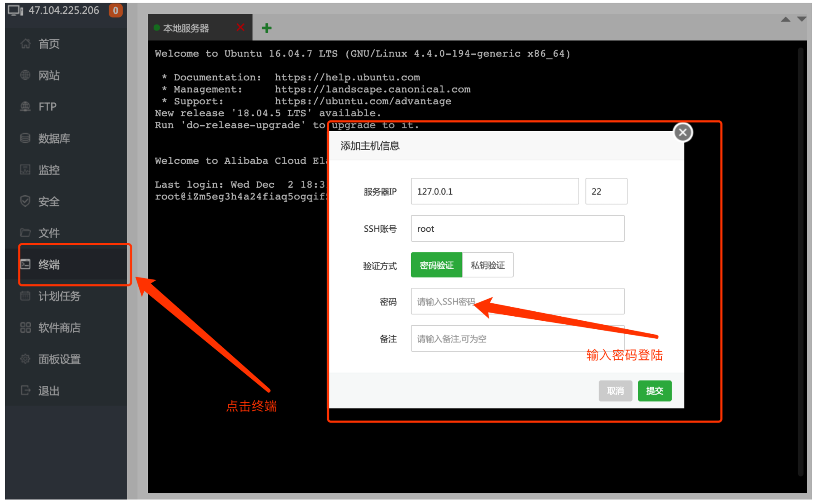Expand the terminal panel with the down chevron

pyautogui.click(x=802, y=19)
